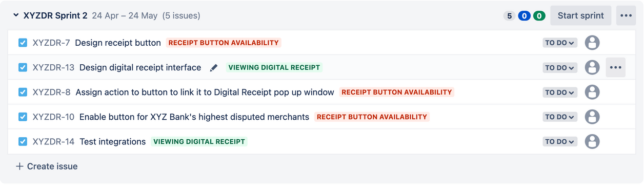
Task: Click the assignee avatar for XYZDR-7
Action: click(592, 43)
